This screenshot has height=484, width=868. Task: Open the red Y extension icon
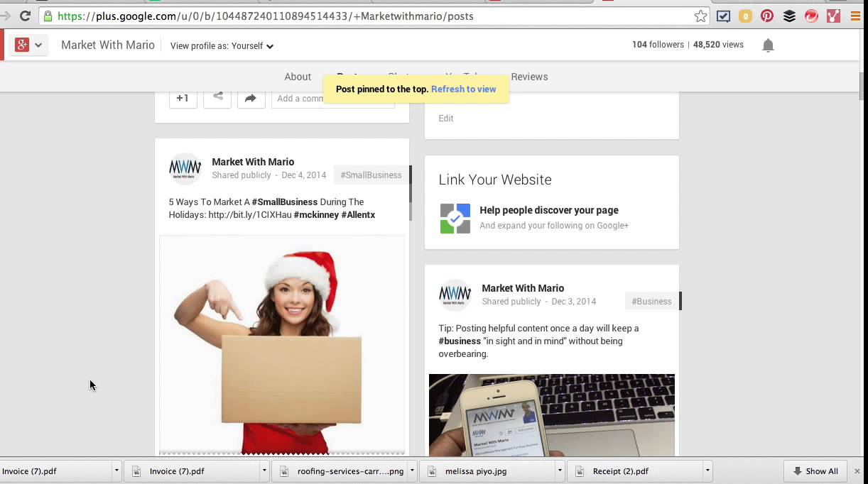coord(834,16)
